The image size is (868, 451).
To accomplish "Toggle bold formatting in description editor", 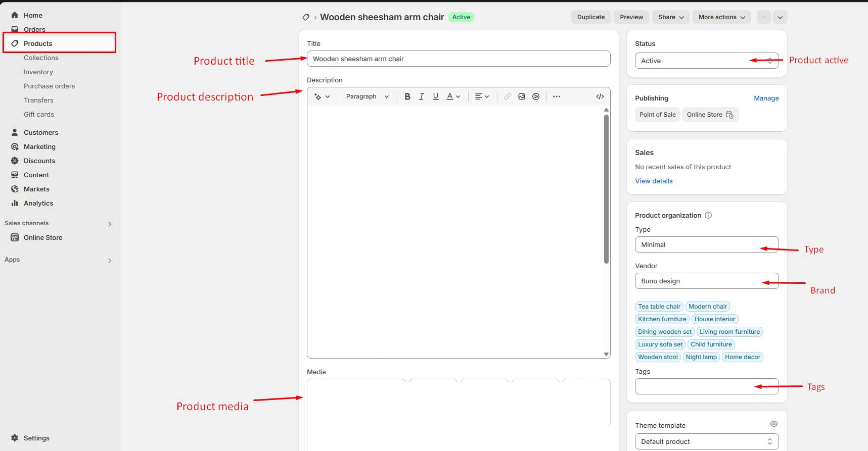I will (x=407, y=96).
